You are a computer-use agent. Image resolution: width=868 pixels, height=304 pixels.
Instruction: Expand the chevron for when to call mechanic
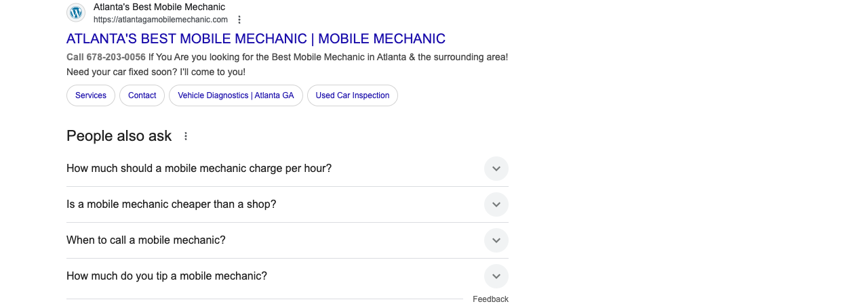pos(496,240)
